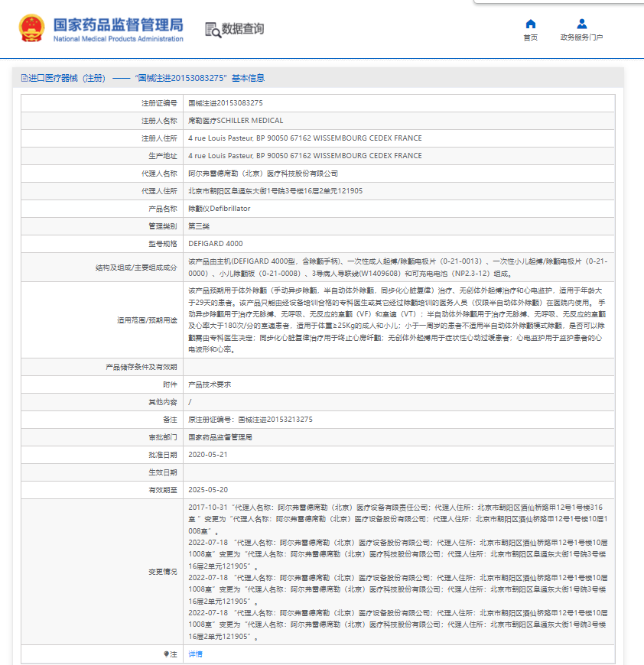Image resolution: width=644 pixels, height=665 pixels.
Task: Click the 注册证编号 row label
Action: (159, 103)
